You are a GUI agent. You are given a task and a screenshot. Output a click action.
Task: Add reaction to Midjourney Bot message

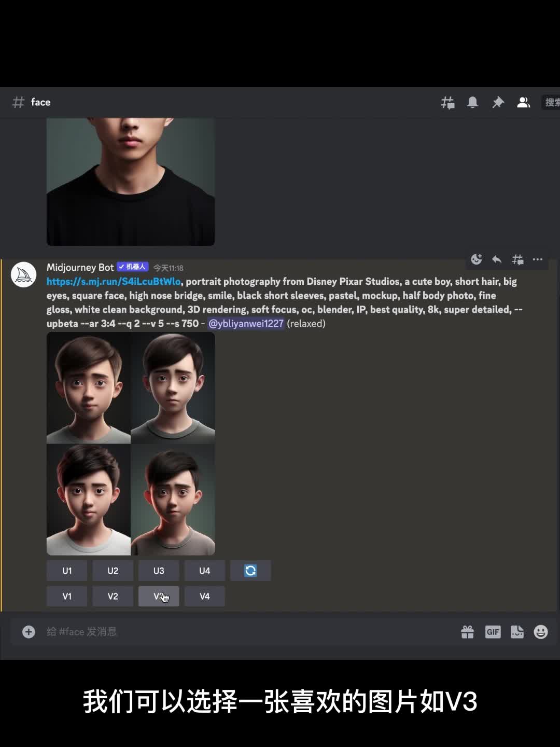pyautogui.click(x=476, y=259)
